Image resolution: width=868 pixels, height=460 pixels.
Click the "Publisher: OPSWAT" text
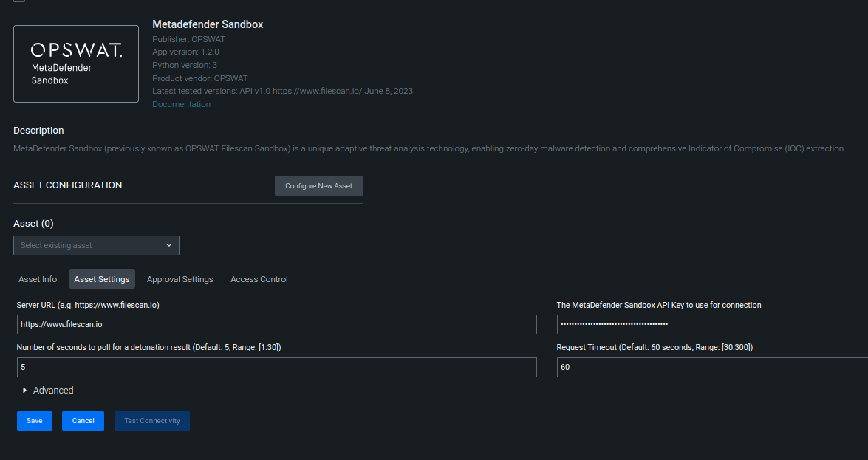coord(189,39)
